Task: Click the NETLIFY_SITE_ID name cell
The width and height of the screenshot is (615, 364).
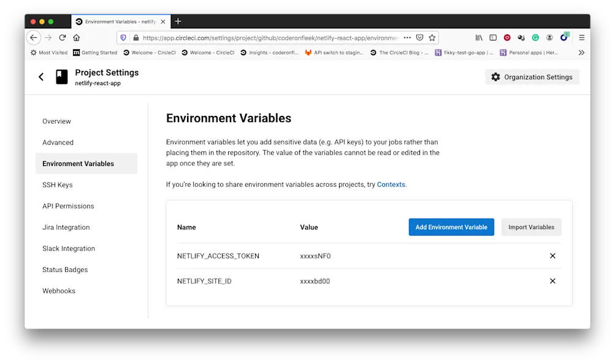Action: click(x=204, y=281)
